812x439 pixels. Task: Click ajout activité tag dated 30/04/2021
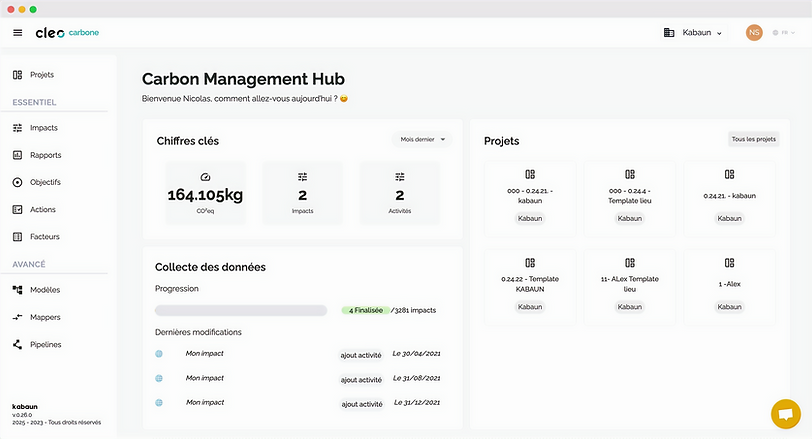tap(361, 355)
